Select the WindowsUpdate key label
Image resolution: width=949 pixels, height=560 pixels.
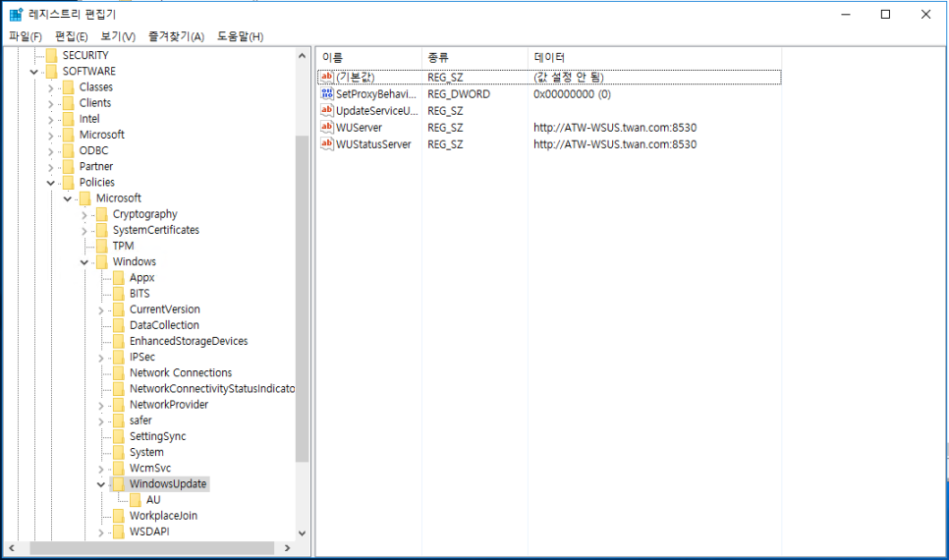click(x=168, y=483)
